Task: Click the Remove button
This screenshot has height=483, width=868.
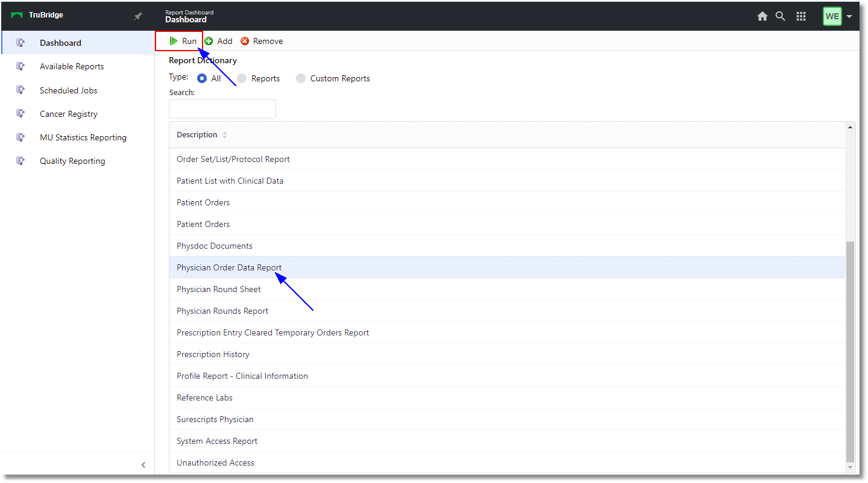Action: [262, 41]
